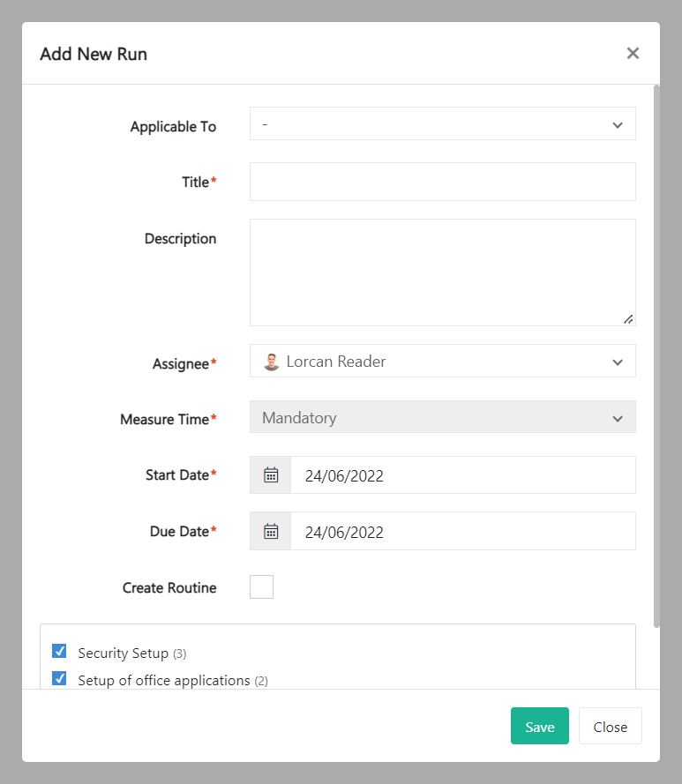Image resolution: width=682 pixels, height=784 pixels.
Task: Focus the Description text area
Action: coord(442,273)
